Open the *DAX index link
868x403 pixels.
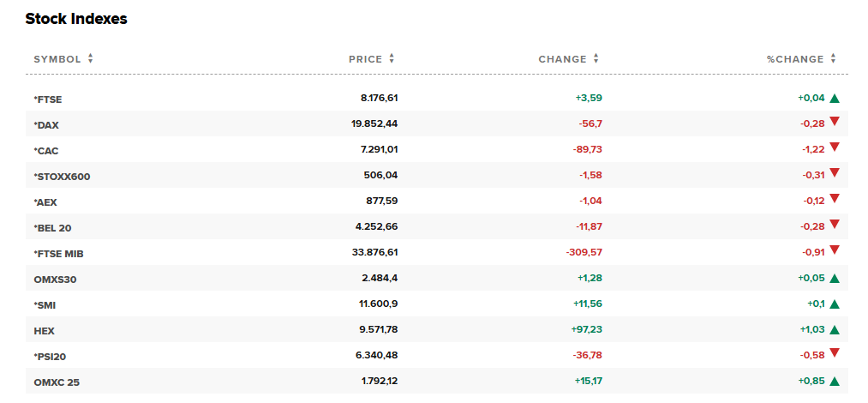pyautogui.click(x=46, y=125)
